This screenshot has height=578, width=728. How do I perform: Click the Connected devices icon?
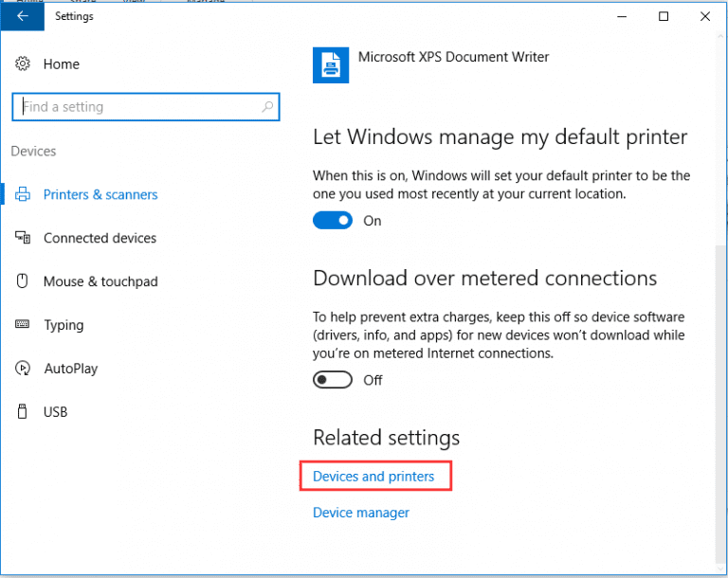pyautogui.click(x=23, y=238)
